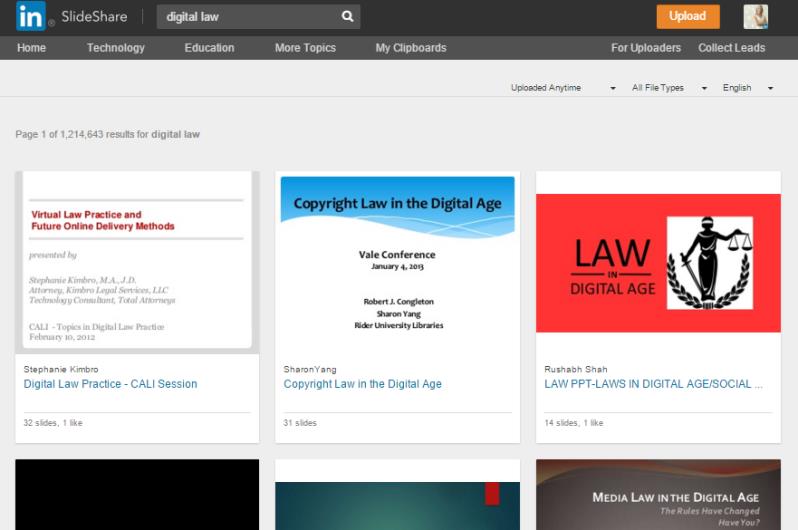Click the search magnifier icon
This screenshot has height=530, width=798.
pos(347,16)
